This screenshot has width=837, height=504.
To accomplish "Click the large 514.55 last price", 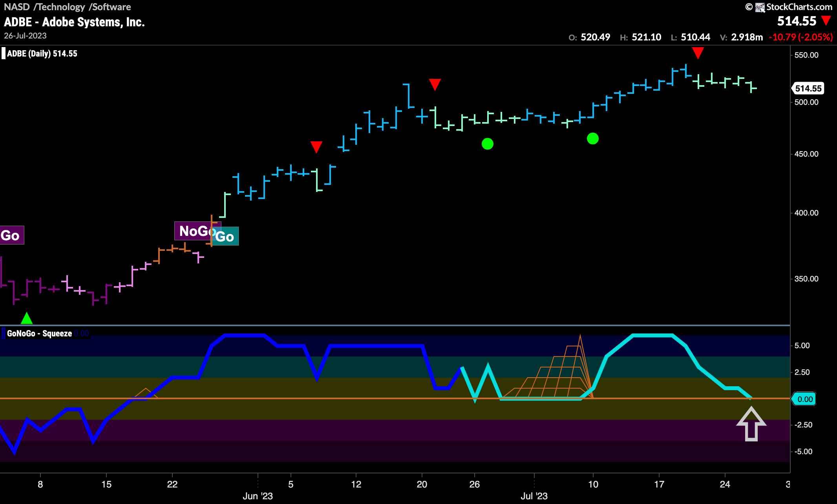I will [x=797, y=21].
